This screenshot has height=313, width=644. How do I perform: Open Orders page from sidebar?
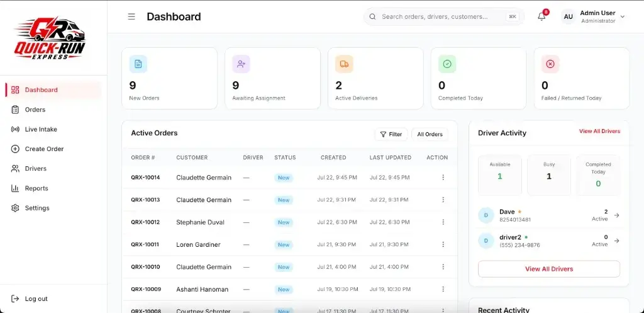(53, 110)
